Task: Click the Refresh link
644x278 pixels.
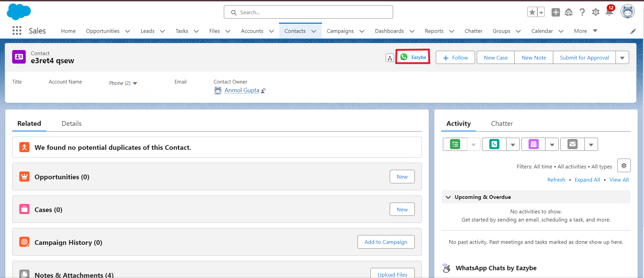Action: click(x=556, y=180)
